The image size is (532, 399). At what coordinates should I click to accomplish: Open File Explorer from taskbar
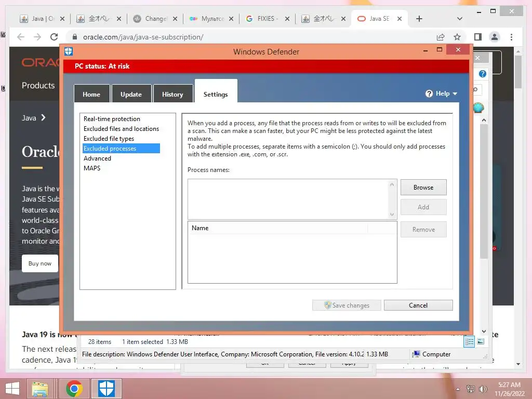click(40, 389)
